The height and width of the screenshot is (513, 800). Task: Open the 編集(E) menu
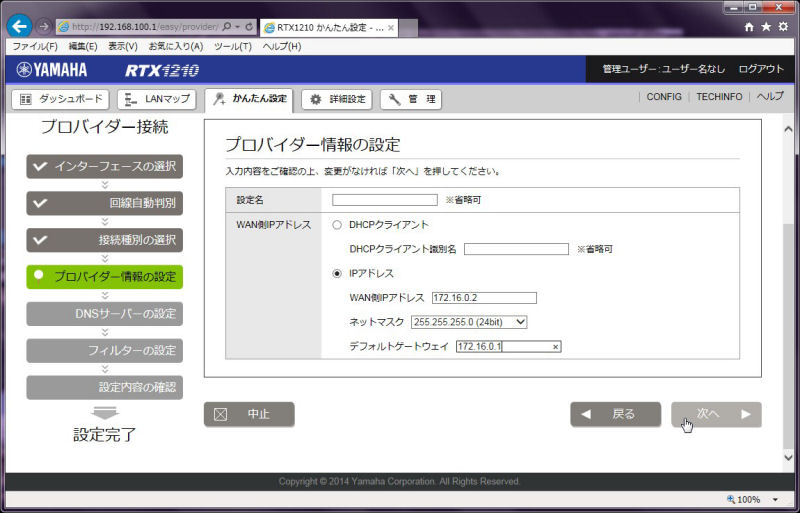pyautogui.click(x=83, y=46)
